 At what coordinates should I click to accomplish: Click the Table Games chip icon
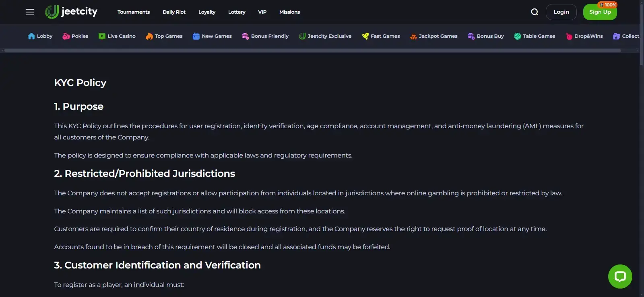(x=518, y=36)
